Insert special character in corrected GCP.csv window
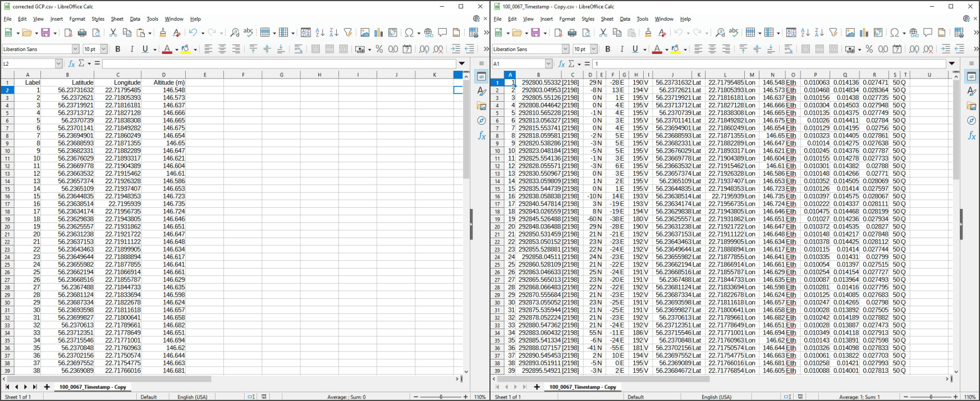This screenshot has height=401, width=980. [x=409, y=33]
